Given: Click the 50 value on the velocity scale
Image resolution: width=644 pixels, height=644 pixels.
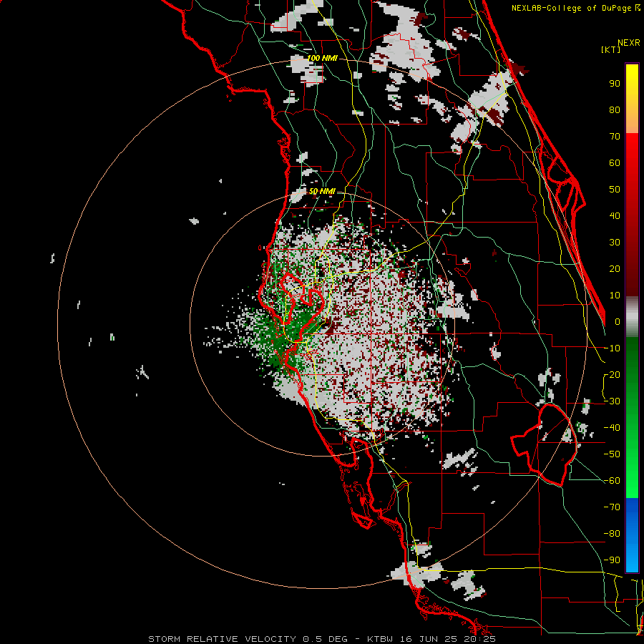Looking at the screenshot, I should 615,190.
